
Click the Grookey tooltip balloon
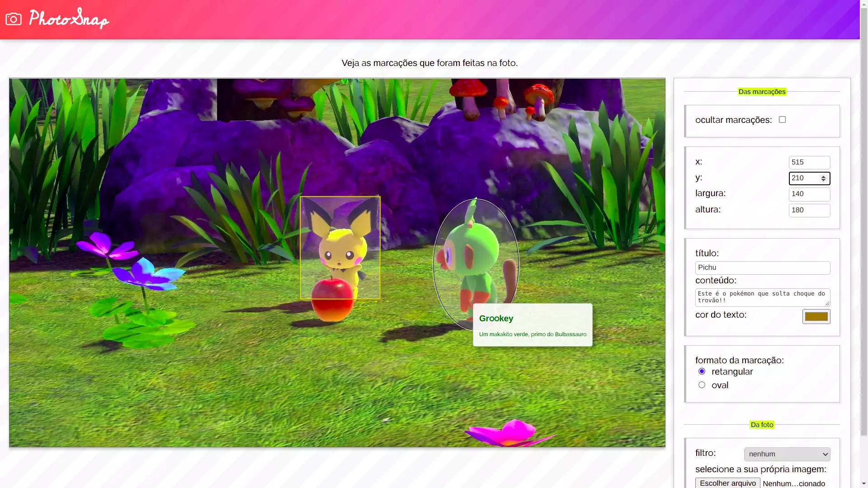pos(533,325)
